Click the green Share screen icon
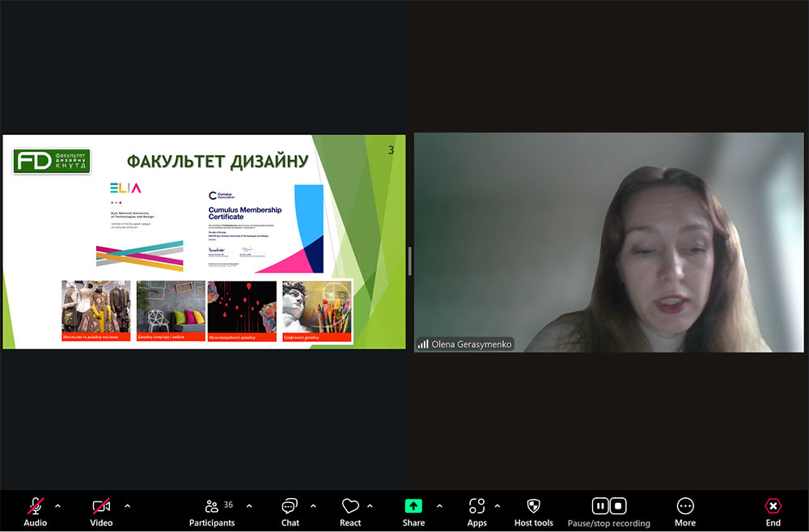 click(413, 506)
